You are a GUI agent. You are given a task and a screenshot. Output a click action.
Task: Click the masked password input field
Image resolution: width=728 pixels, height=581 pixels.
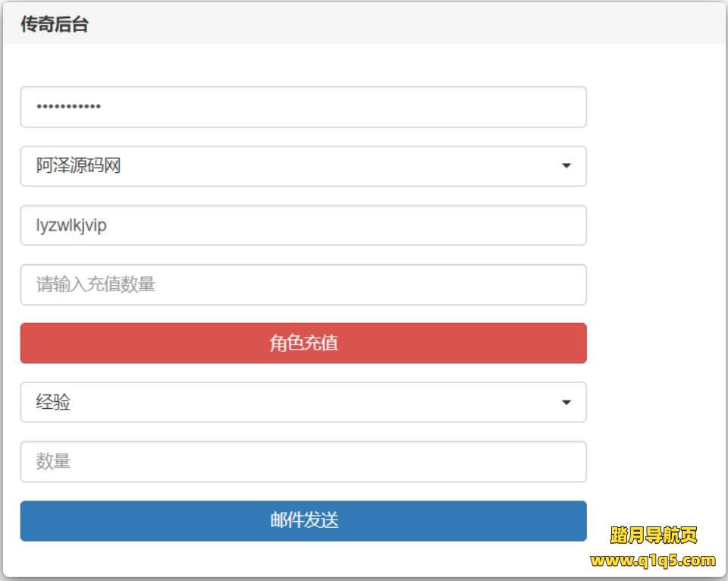coord(303,107)
